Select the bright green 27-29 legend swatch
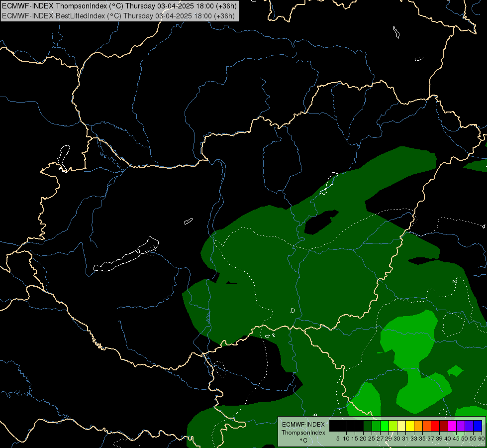 pos(385,426)
